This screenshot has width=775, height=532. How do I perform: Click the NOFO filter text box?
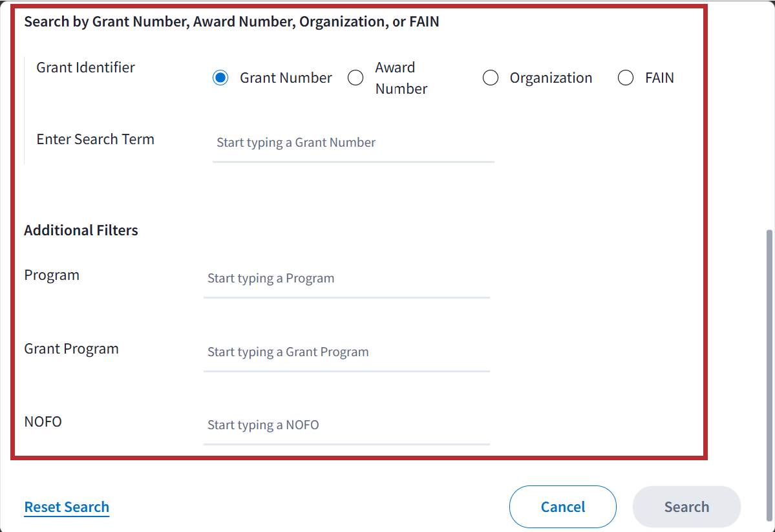click(x=346, y=425)
